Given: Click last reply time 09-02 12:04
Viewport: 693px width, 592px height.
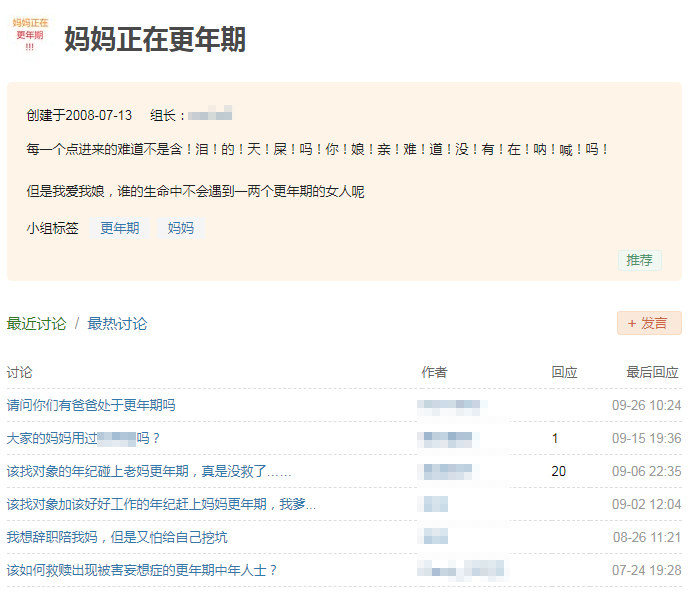Looking at the screenshot, I should [x=647, y=504].
